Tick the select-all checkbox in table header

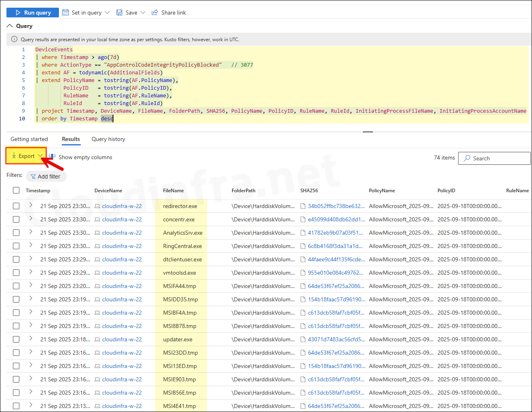coord(16,190)
